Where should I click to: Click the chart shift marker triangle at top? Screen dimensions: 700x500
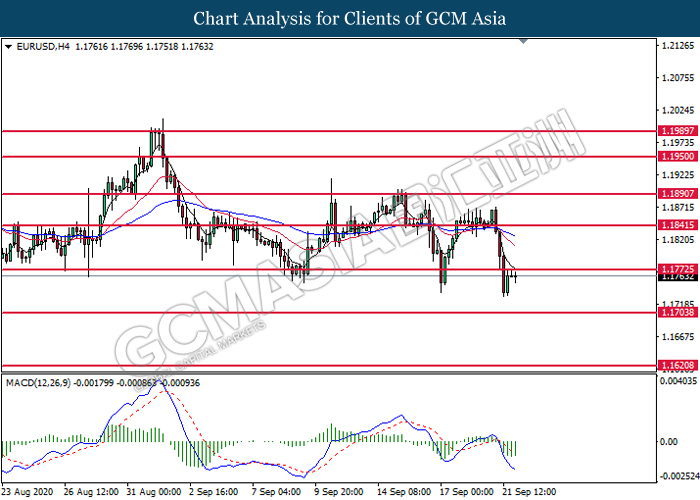tap(524, 42)
